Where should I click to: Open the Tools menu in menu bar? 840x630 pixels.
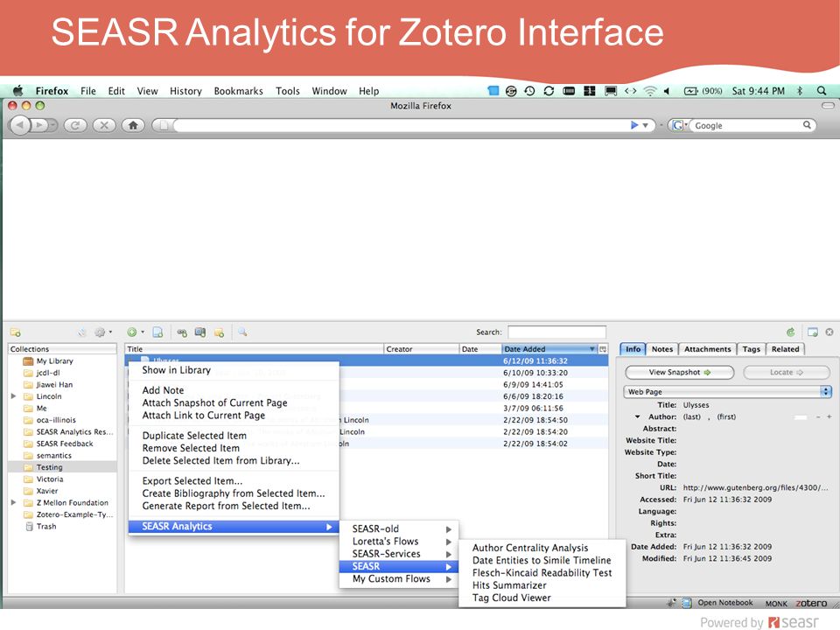(x=288, y=91)
